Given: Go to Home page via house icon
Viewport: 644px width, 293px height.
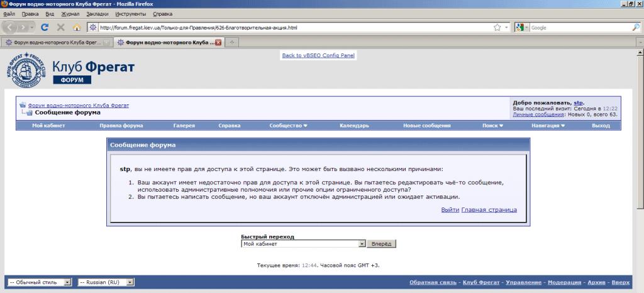Looking at the screenshot, I should pos(77,28).
